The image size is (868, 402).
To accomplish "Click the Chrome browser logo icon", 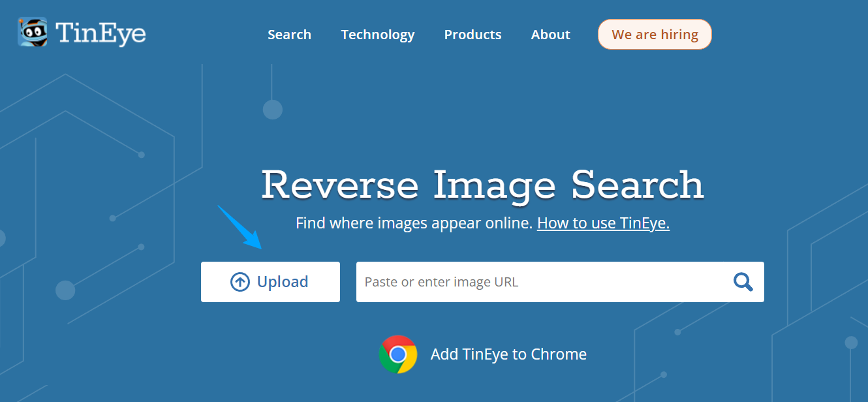I will point(398,354).
